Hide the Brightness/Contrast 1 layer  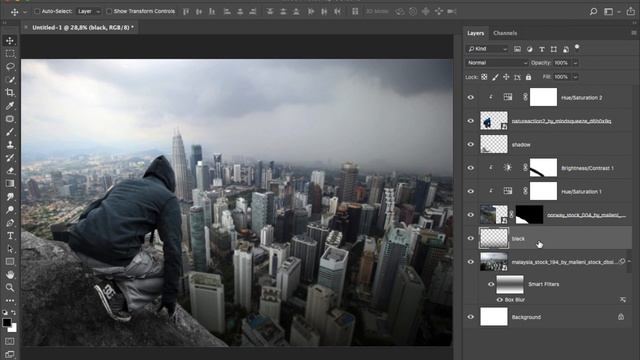click(x=471, y=168)
